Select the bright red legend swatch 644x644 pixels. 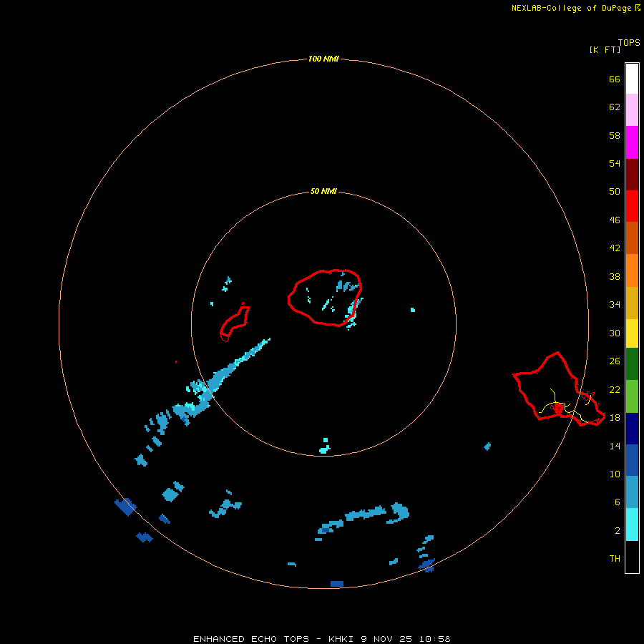(632, 206)
